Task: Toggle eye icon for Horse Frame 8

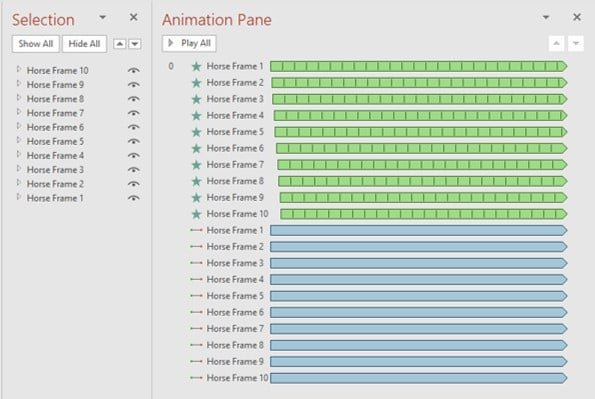Action: [x=134, y=99]
